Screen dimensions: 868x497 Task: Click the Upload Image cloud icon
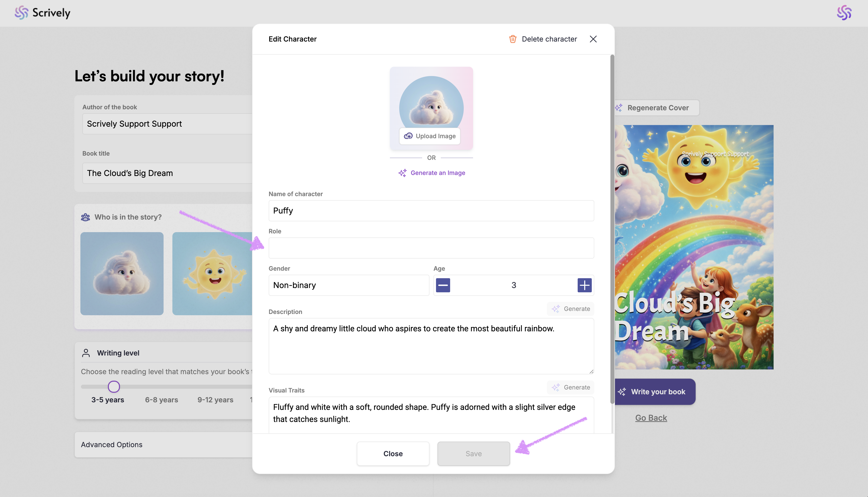(408, 136)
